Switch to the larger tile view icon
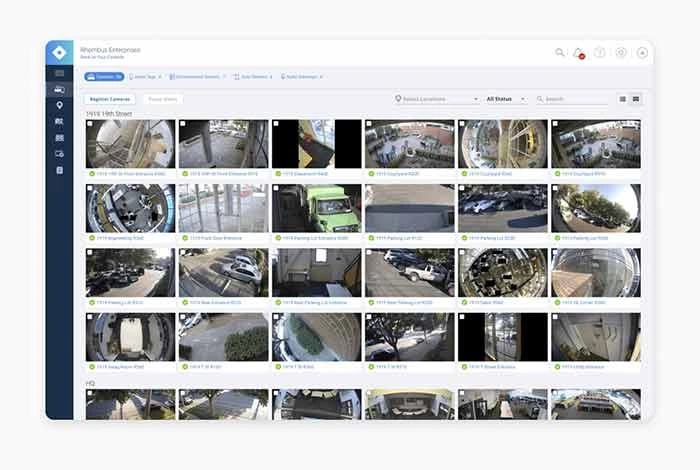 click(x=636, y=99)
